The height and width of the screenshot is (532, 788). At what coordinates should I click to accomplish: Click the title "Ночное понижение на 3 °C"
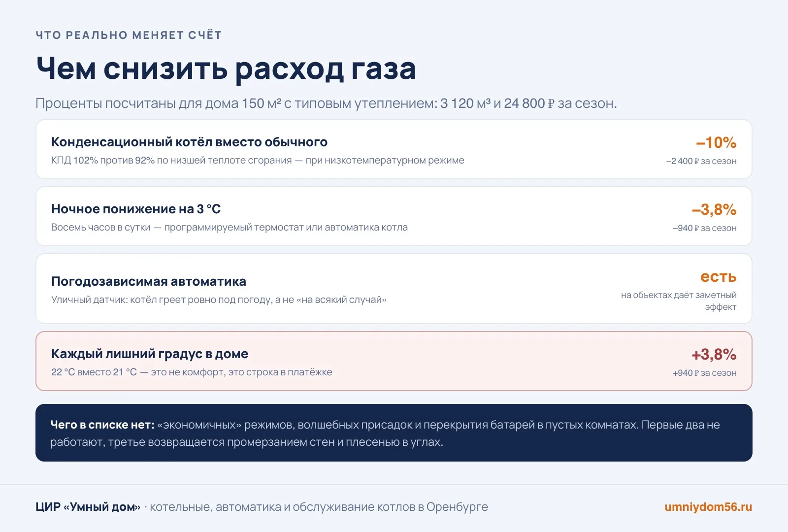point(136,209)
